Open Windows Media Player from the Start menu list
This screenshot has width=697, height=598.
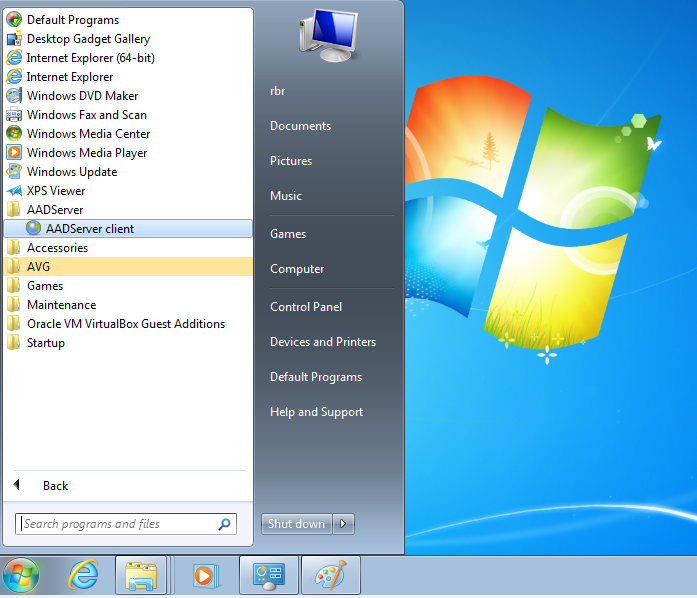(86, 153)
